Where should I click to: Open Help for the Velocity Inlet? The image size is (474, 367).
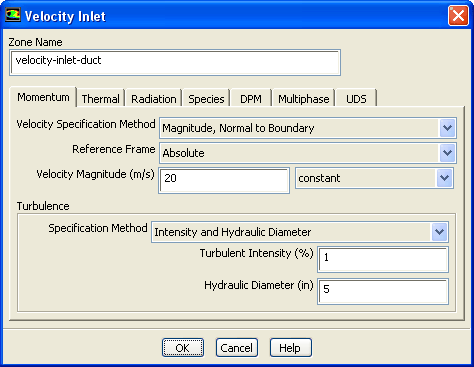[291, 348]
